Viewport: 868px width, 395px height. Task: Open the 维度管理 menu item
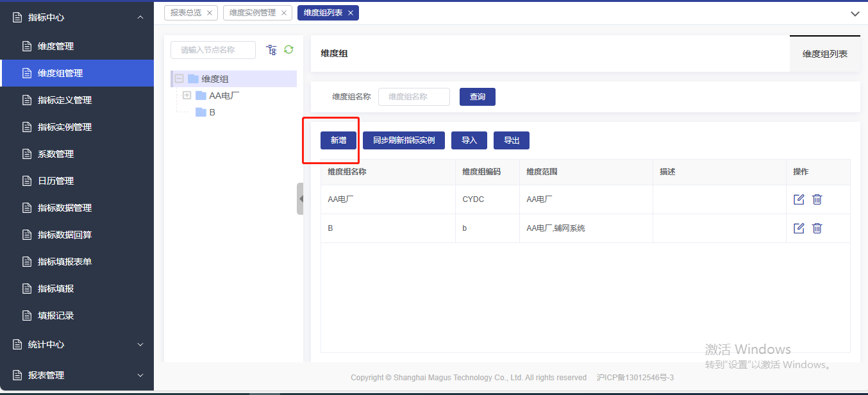[x=56, y=46]
